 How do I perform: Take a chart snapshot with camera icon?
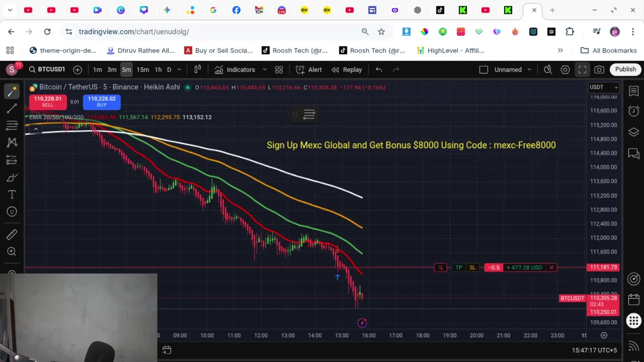coord(599,69)
